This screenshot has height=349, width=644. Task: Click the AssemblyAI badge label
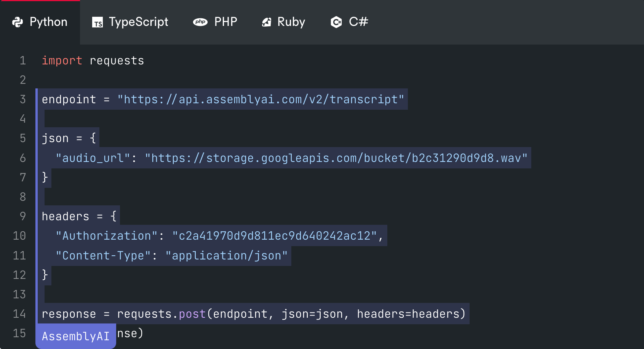[76, 336]
